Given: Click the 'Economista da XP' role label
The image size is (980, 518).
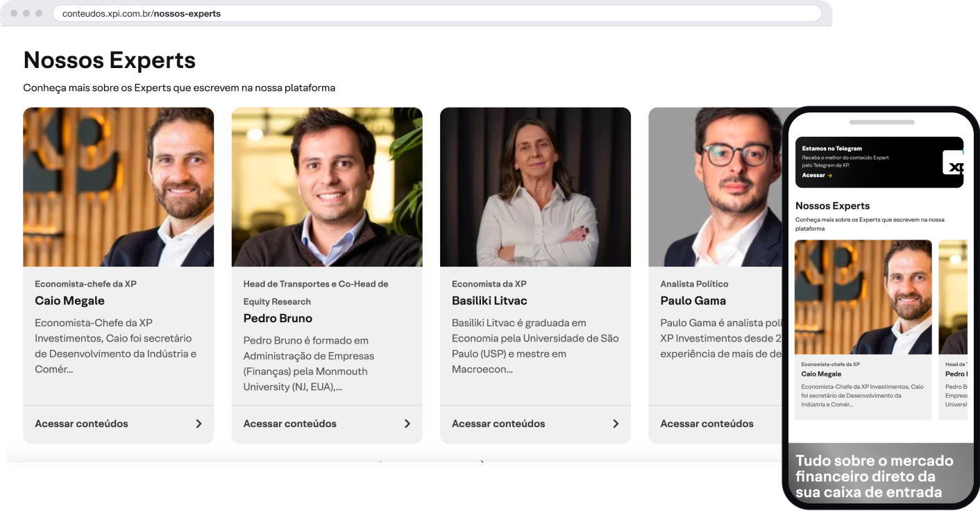Looking at the screenshot, I should pos(489,284).
